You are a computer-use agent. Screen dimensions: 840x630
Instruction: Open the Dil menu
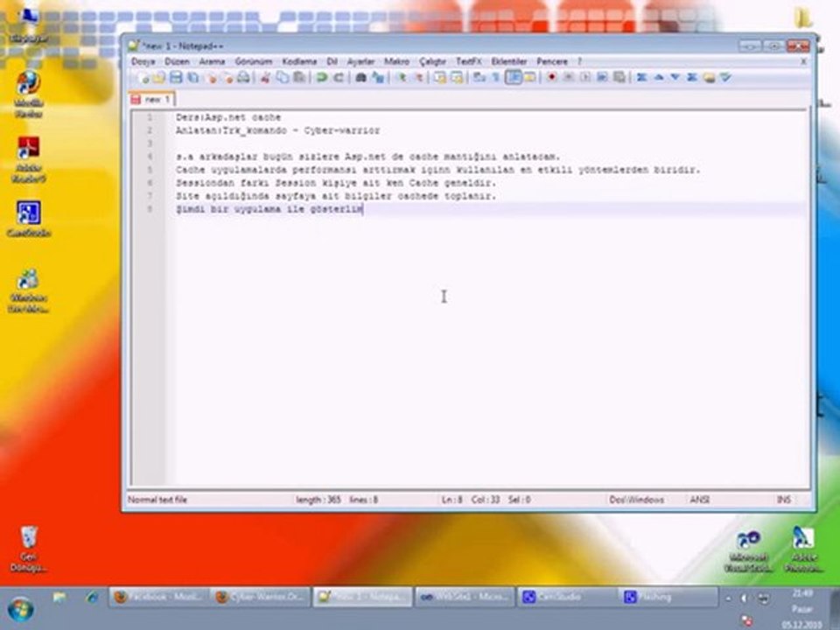click(332, 61)
